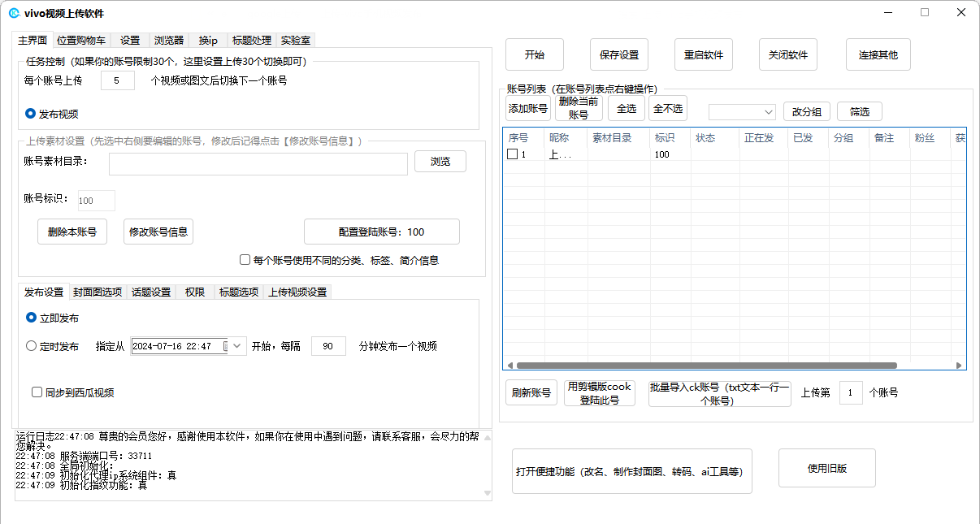Open 封面图选项 sub-tab
The height and width of the screenshot is (524, 980).
click(x=98, y=292)
